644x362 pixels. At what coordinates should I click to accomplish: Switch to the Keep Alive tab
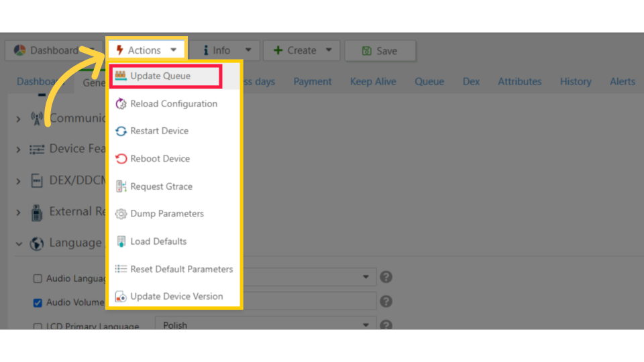coord(373,82)
